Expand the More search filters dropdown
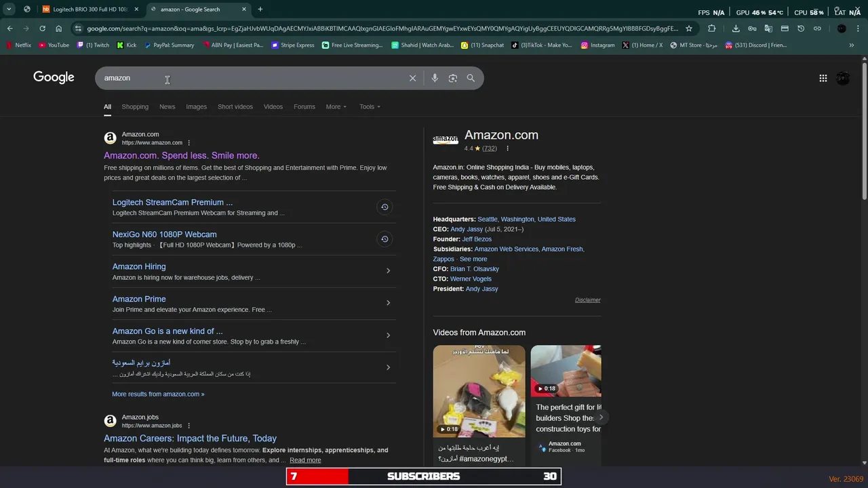 [x=336, y=106]
